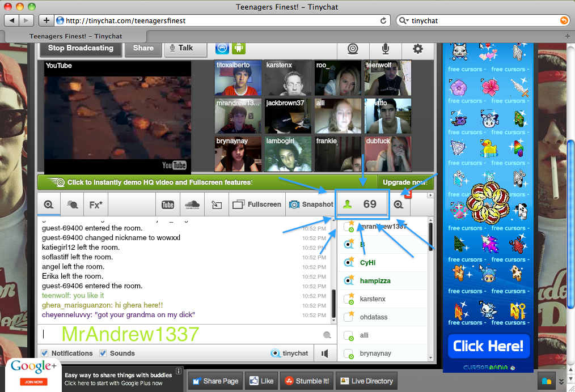This screenshot has width=575, height=392.
Task: Click the tinychat logo link
Action: click(289, 353)
